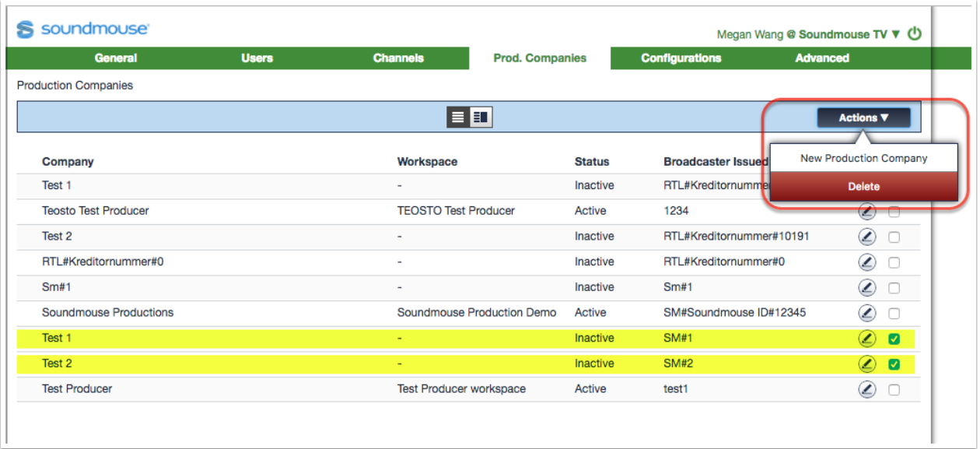Sort by the Workspace column header
This screenshot has height=449, width=980.
(x=427, y=162)
